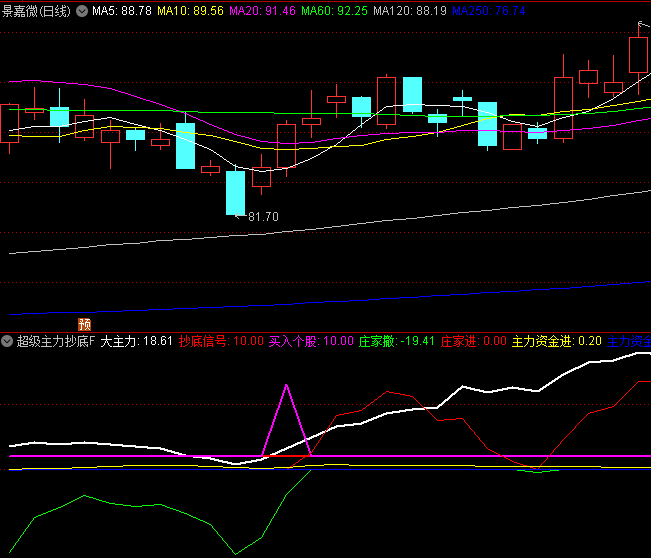The height and width of the screenshot is (558, 651).
Task: Click the MA20: 91.46 label
Action: coord(262,11)
